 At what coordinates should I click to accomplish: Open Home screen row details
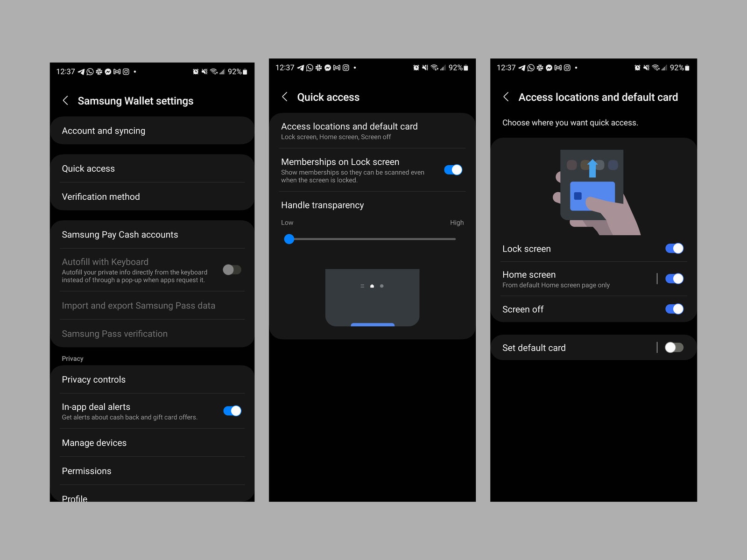click(574, 279)
